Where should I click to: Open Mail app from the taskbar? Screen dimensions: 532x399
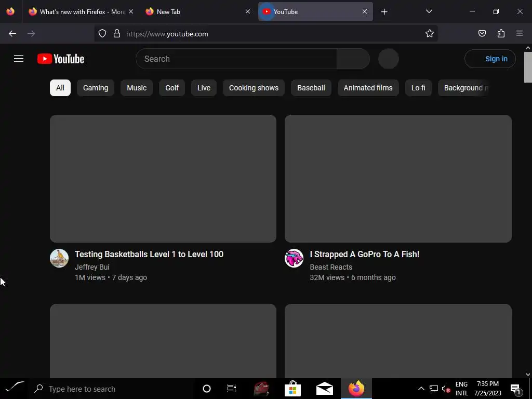[x=325, y=389]
